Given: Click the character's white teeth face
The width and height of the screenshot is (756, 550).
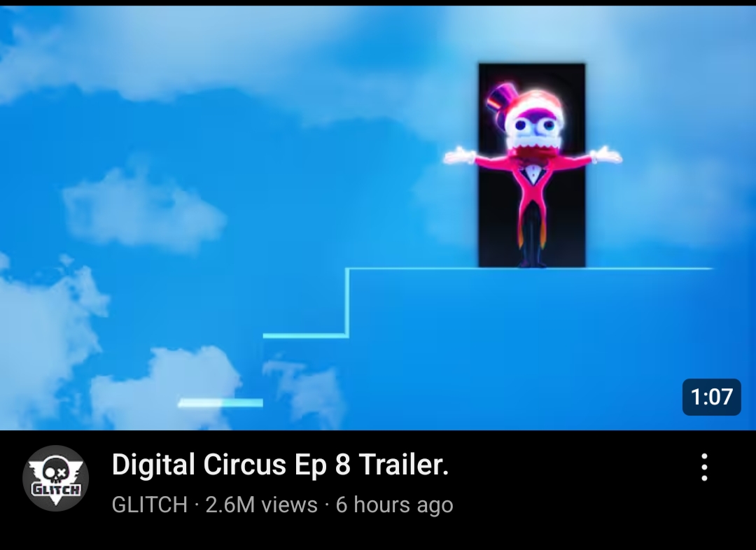Looking at the screenshot, I should [533, 129].
